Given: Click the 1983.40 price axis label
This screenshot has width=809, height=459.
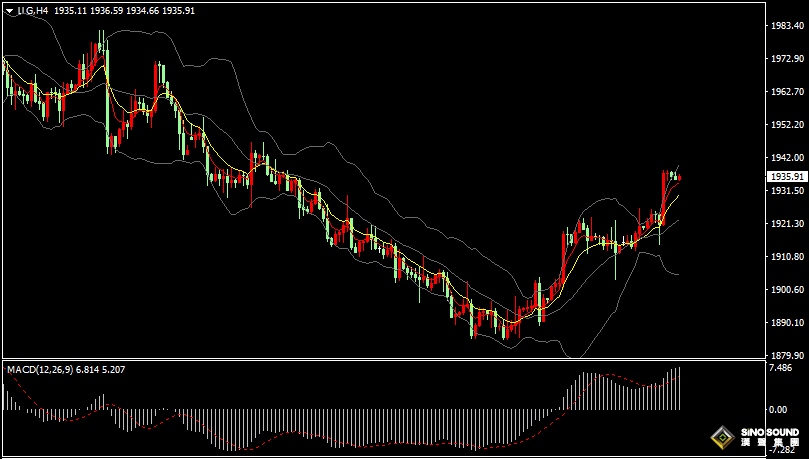Looking at the screenshot, I should coord(784,26).
